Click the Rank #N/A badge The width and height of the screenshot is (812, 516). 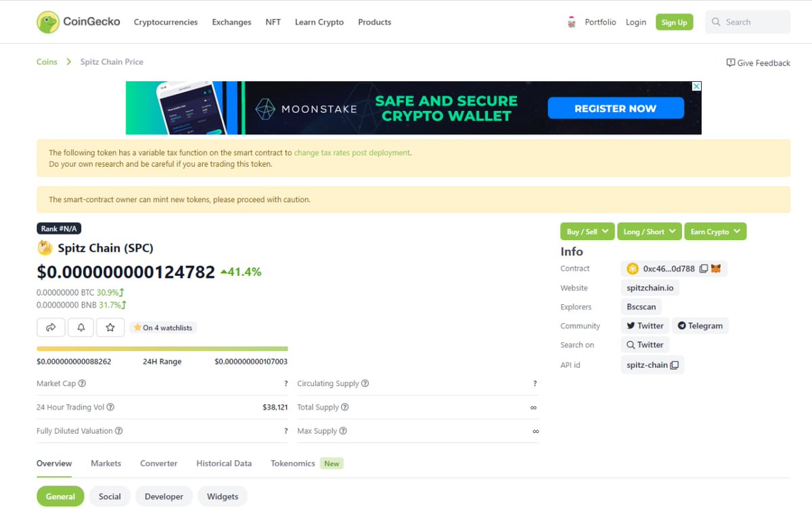pyautogui.click(x=59, y=229)
